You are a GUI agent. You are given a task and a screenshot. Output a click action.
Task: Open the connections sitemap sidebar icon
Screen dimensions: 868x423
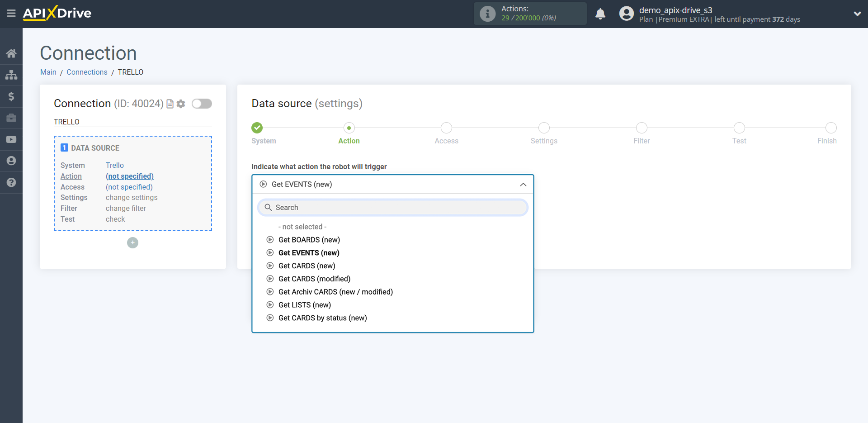[x=11, y=75]
